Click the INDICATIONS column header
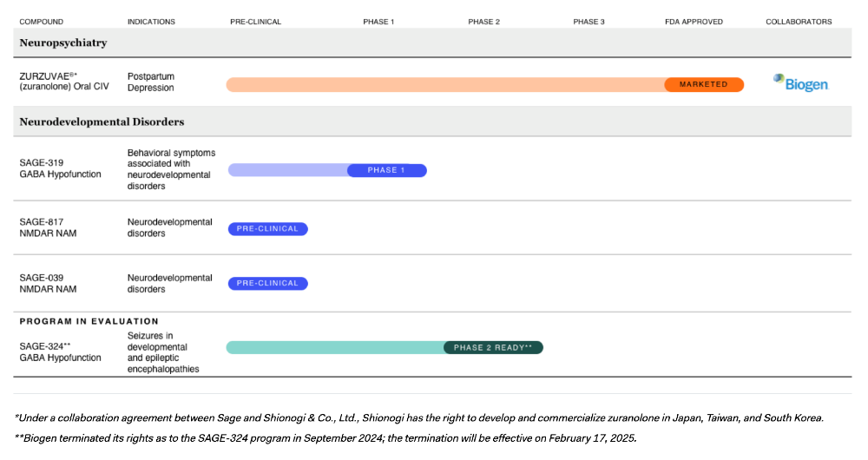The height and width of the screenshot is (460, 868). [151, 22]
